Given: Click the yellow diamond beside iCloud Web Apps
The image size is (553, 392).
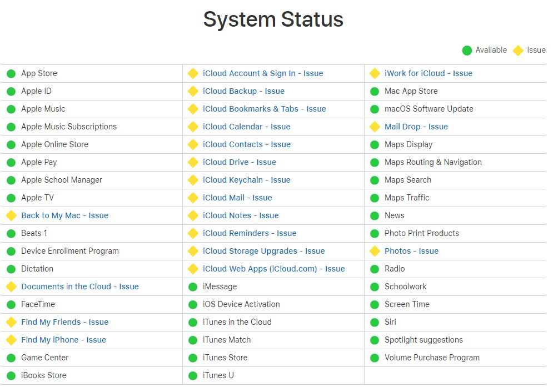Looking at the screenshot, I should point(193,269).
